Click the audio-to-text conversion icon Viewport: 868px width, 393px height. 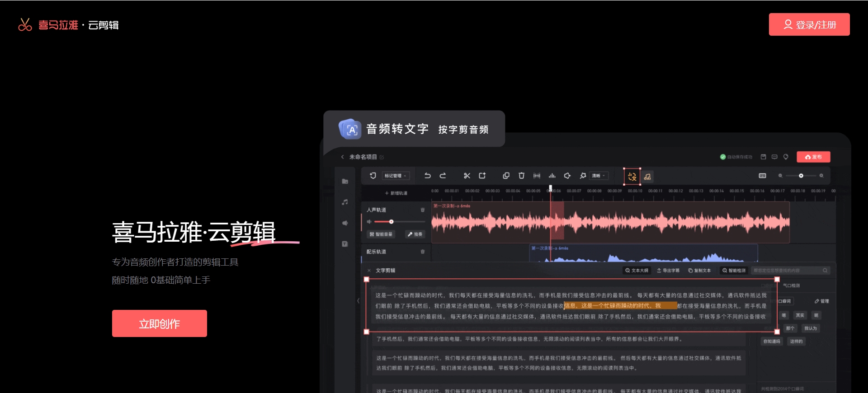pos(632,177)
